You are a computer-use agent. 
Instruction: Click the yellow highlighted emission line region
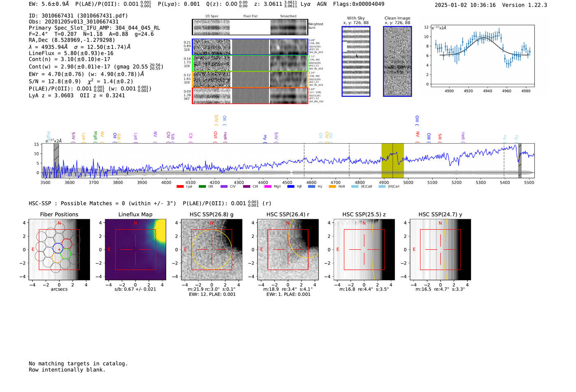[393, 160]
